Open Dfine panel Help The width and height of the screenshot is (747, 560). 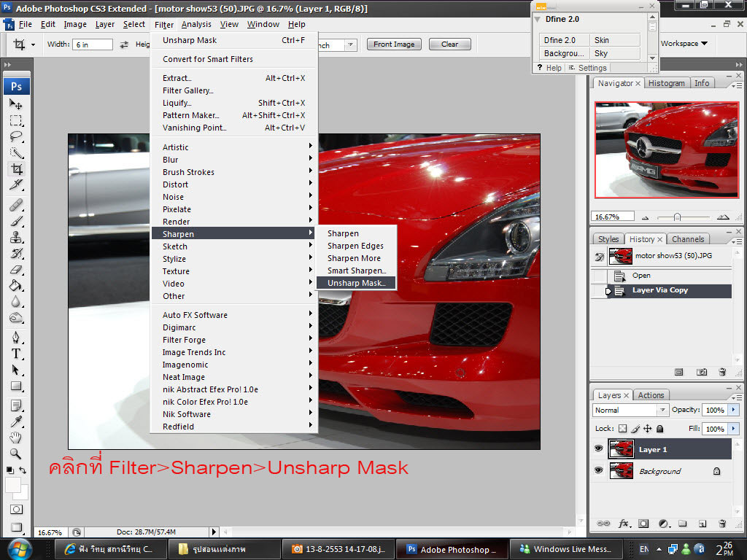click(x=550, y=68)
